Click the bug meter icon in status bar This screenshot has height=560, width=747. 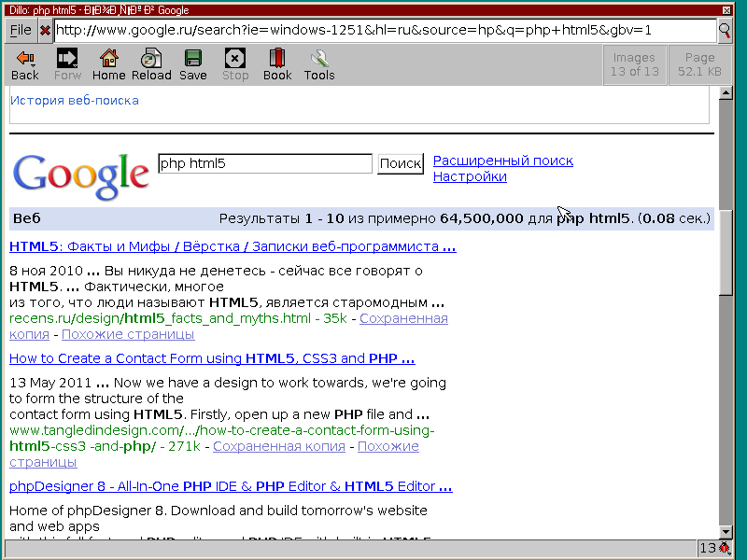725,548
